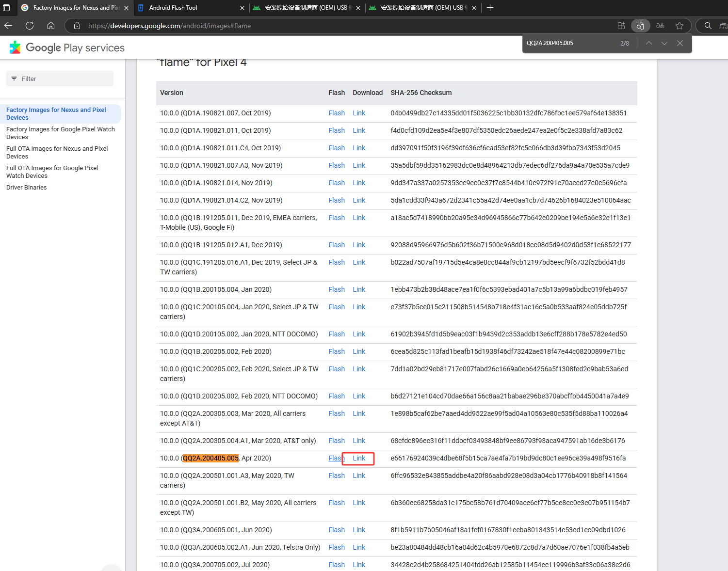
Task: Click Link for QQ1D.200105.002 NTT DOCOMO
Action: [359, 334]
